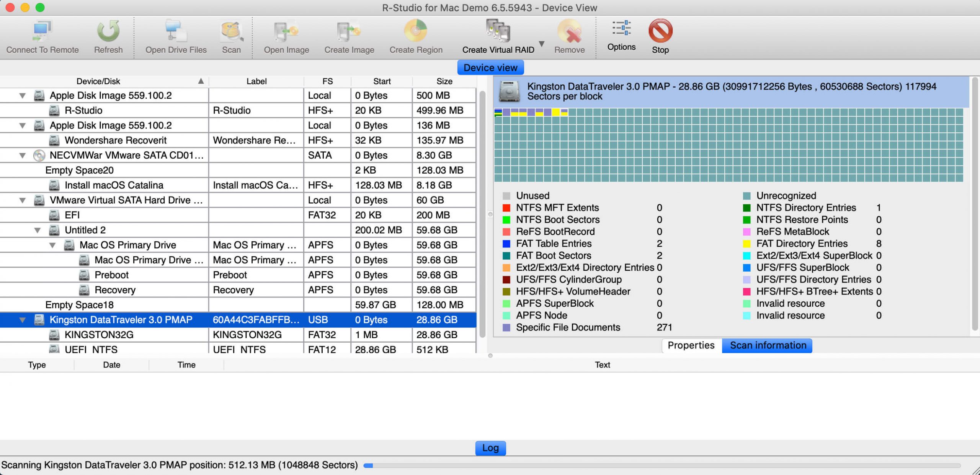Screen dimensions: 980x475
Task: Click the NTFS MFT Extents red swatch
Action: 506,208
